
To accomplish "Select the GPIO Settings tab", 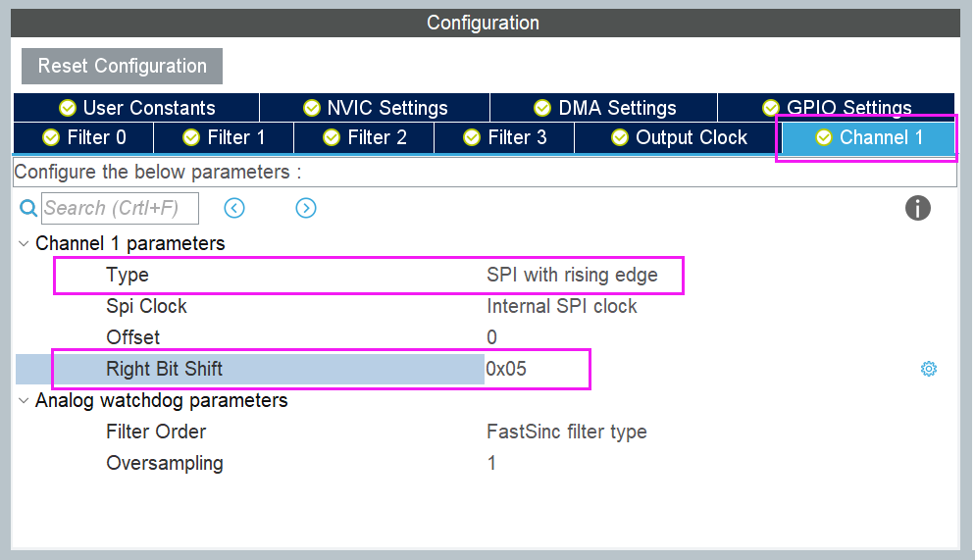I will click(837, 108).
